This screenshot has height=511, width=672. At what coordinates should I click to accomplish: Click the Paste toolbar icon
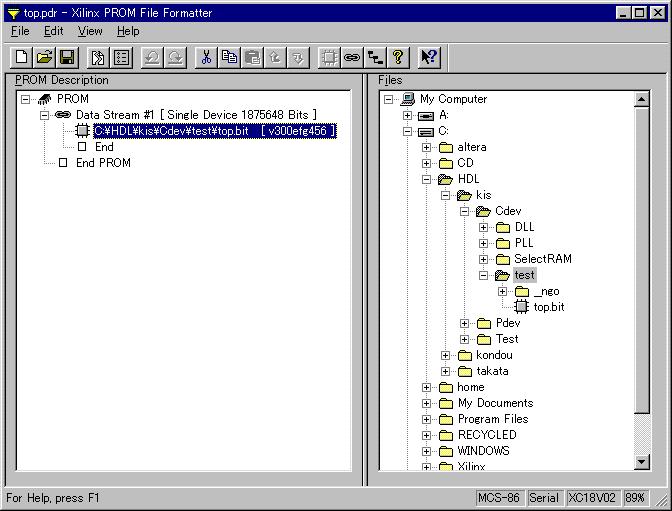click(x=252, y=57)
